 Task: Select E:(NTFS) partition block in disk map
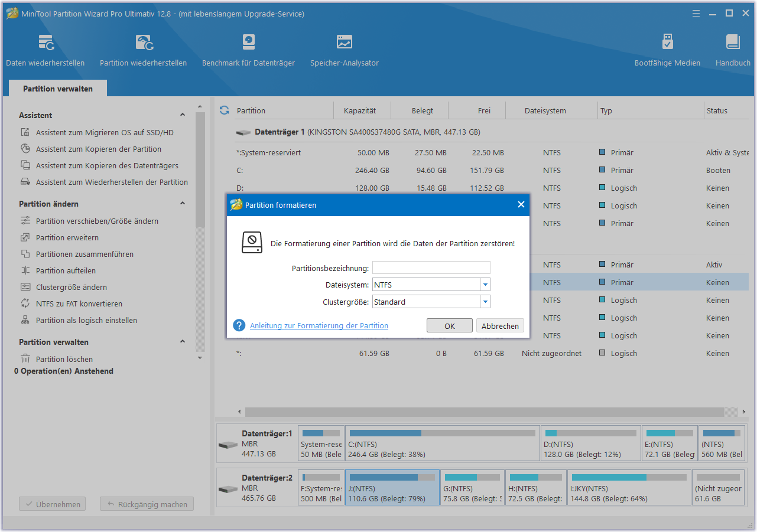[670, 443]
